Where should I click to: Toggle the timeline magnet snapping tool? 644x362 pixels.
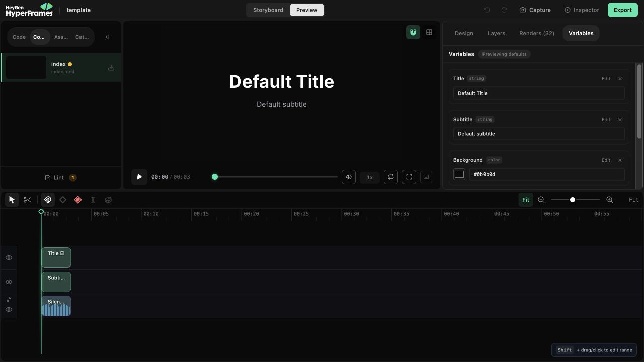pos(47,200)
